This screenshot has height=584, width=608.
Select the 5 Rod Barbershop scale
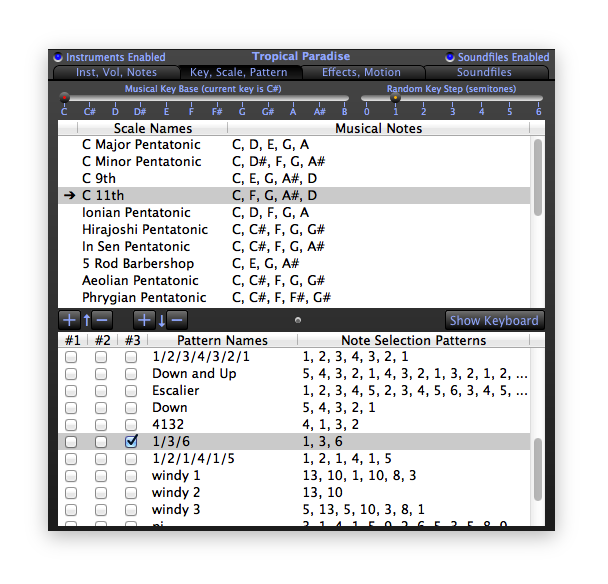[294, 264]
